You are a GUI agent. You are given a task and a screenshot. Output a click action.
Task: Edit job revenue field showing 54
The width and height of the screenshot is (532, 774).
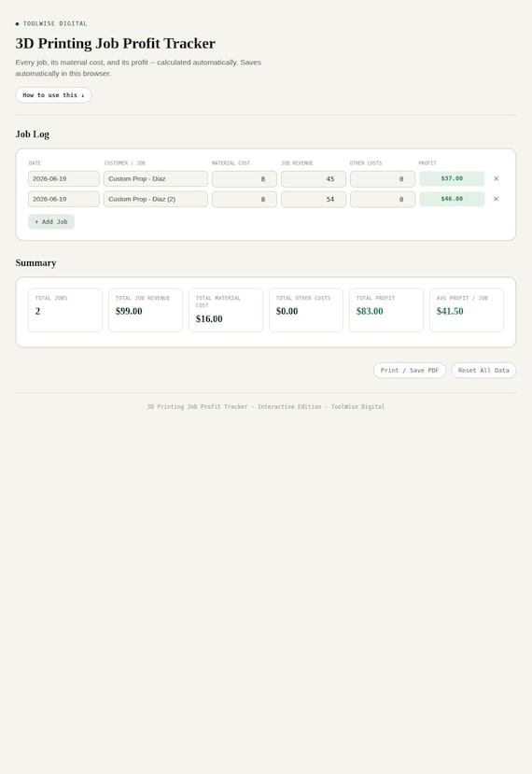(x=314, y=199)
